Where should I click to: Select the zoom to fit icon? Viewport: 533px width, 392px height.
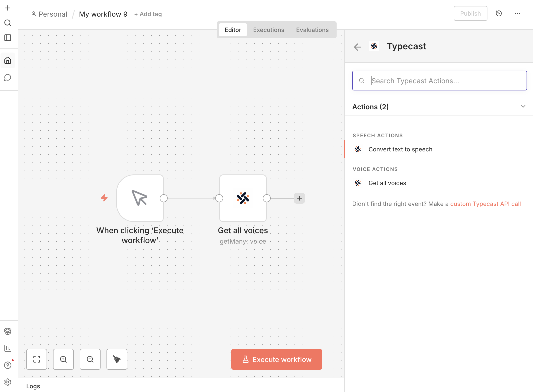tap(36, 359)
